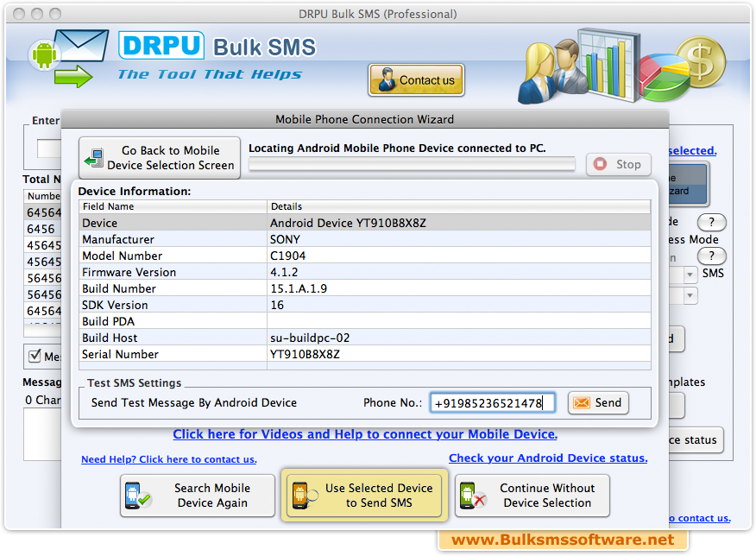
Task: Select Serial Number YT910B8X8Z value
Action: 305,354
